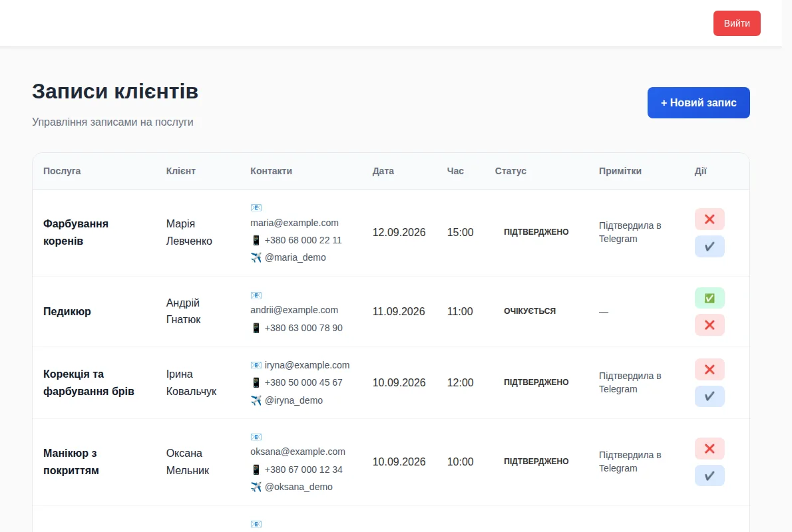Click Telegram plane icon beside @oksana_demo
792x532 pixels.
256,487
